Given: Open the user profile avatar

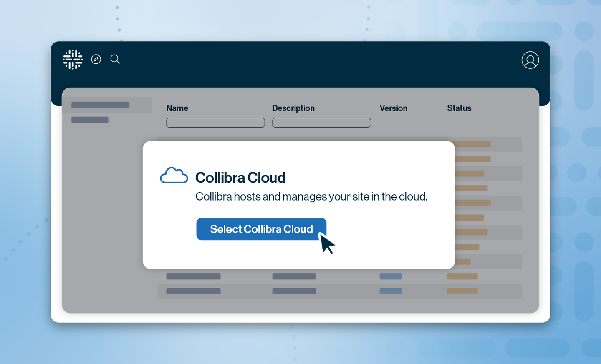Looking at the screenshot, I should pos(530,60).
